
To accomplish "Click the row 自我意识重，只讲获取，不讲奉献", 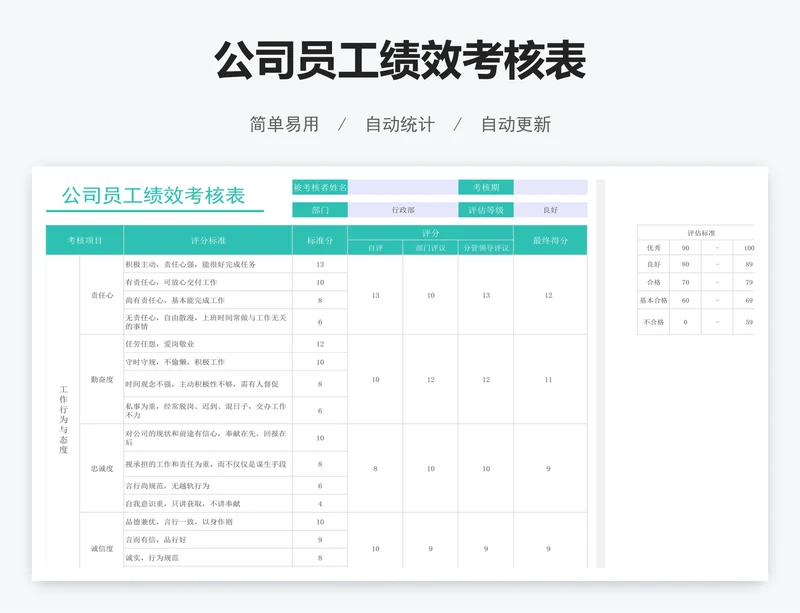I will tap(208, 504).
